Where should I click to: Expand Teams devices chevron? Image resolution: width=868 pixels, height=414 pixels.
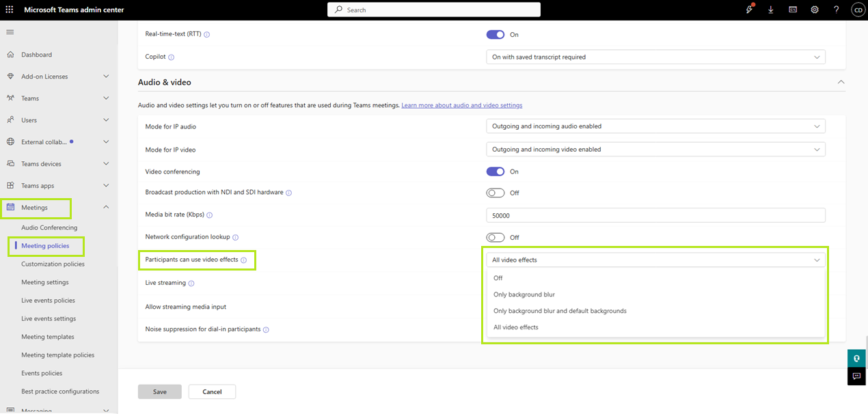coord(106,164)
